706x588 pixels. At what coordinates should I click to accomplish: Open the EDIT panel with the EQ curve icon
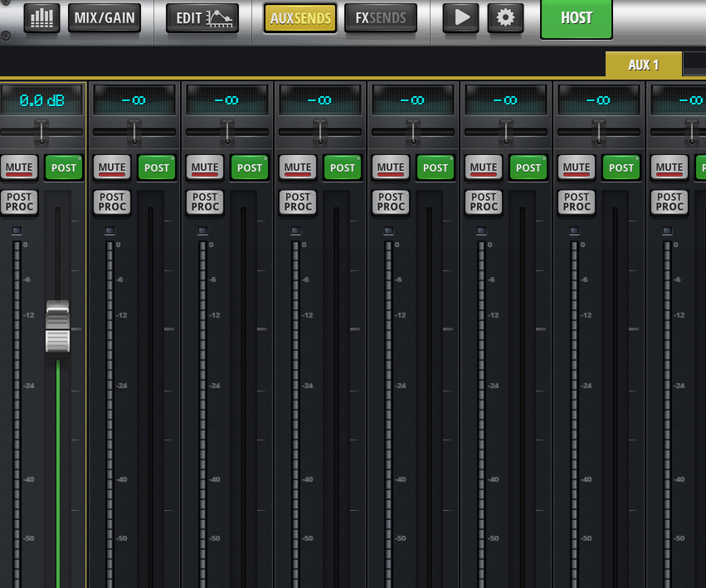click(202, 18)
